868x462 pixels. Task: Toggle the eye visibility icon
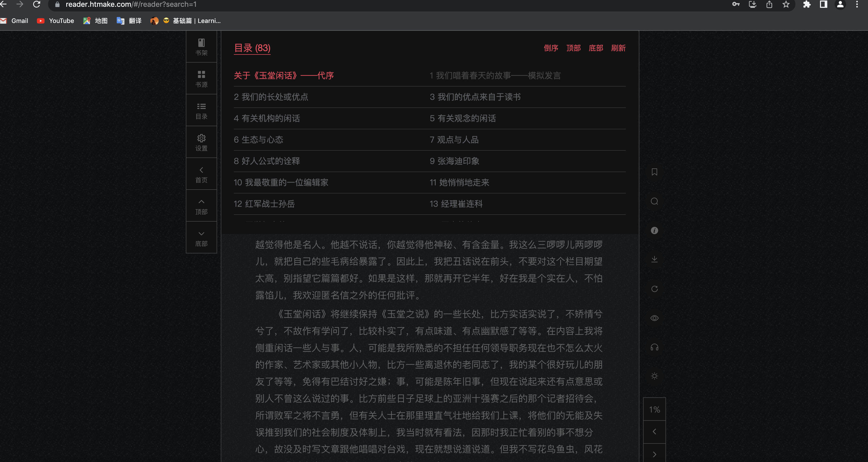654,318
